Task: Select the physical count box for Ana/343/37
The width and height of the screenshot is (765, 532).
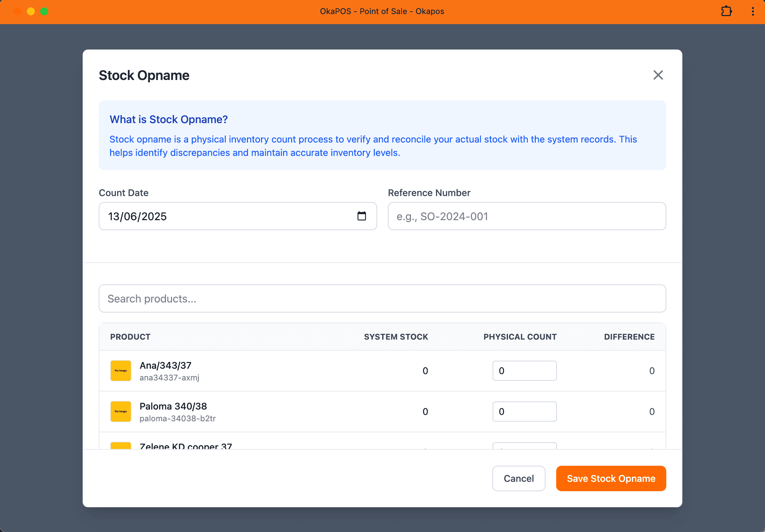Action: click(524, 370)
